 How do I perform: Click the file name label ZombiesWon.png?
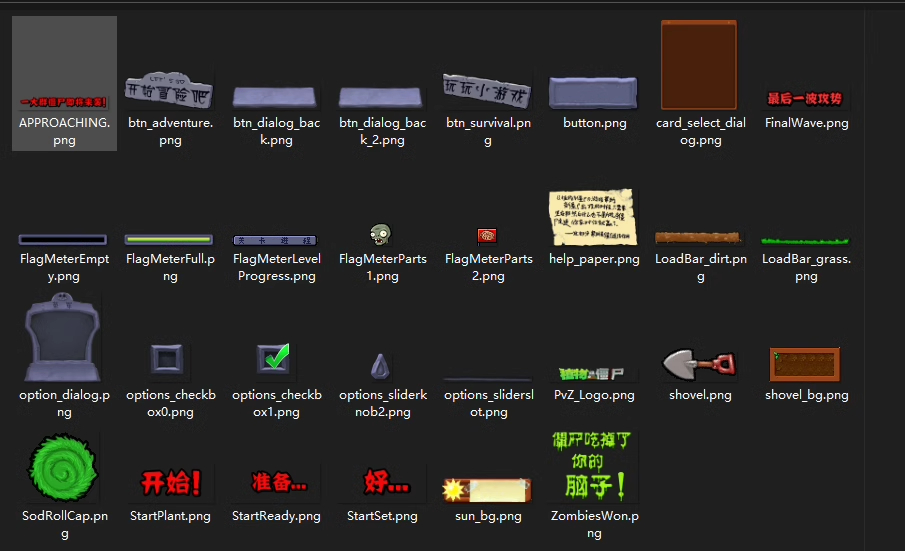(x=594, y=524)
